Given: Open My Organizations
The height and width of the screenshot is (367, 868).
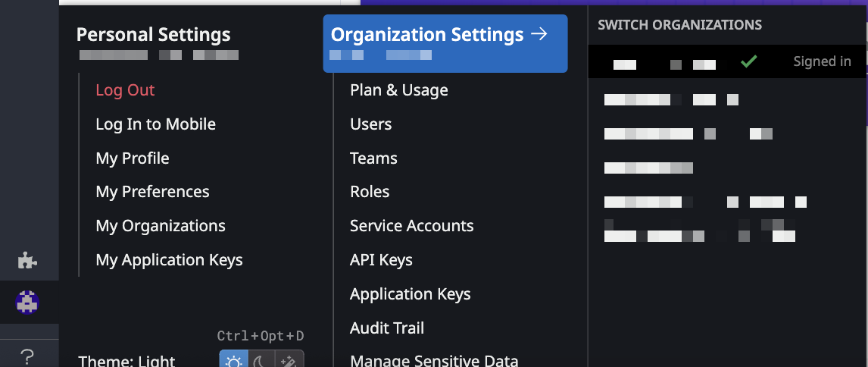Looking at the screenshot, I should 161,226.
